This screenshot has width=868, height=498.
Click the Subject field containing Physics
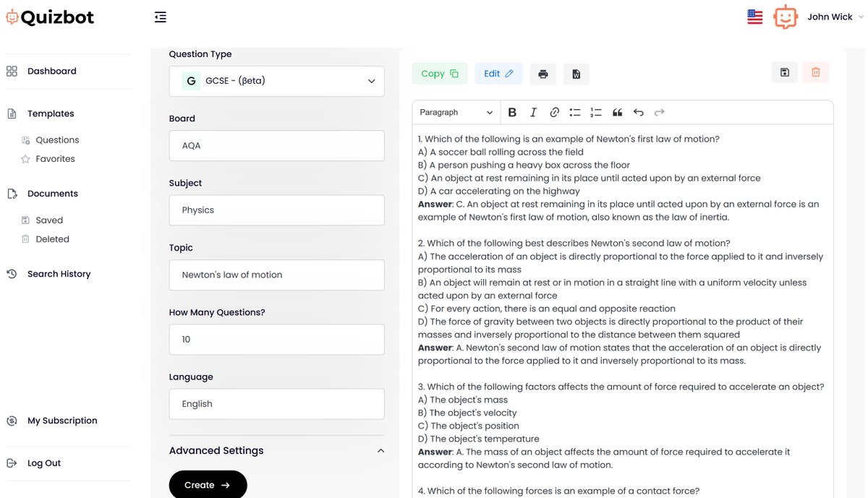(x=277, y=210)
